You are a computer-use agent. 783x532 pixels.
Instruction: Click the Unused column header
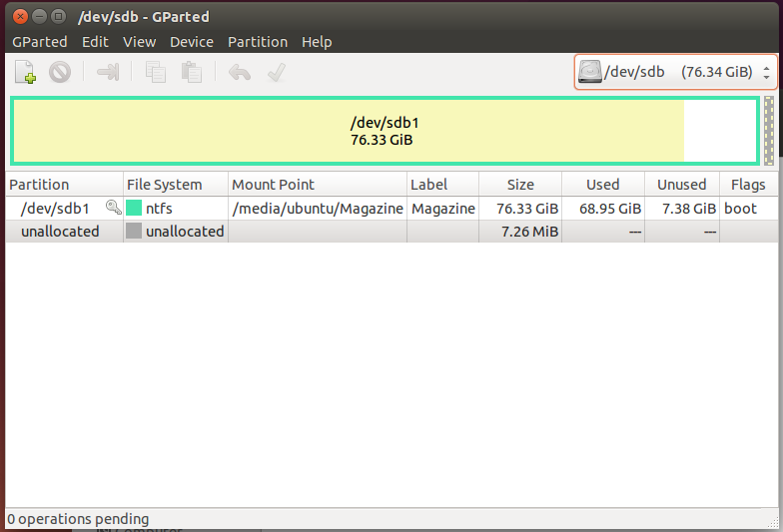[681, 184]
